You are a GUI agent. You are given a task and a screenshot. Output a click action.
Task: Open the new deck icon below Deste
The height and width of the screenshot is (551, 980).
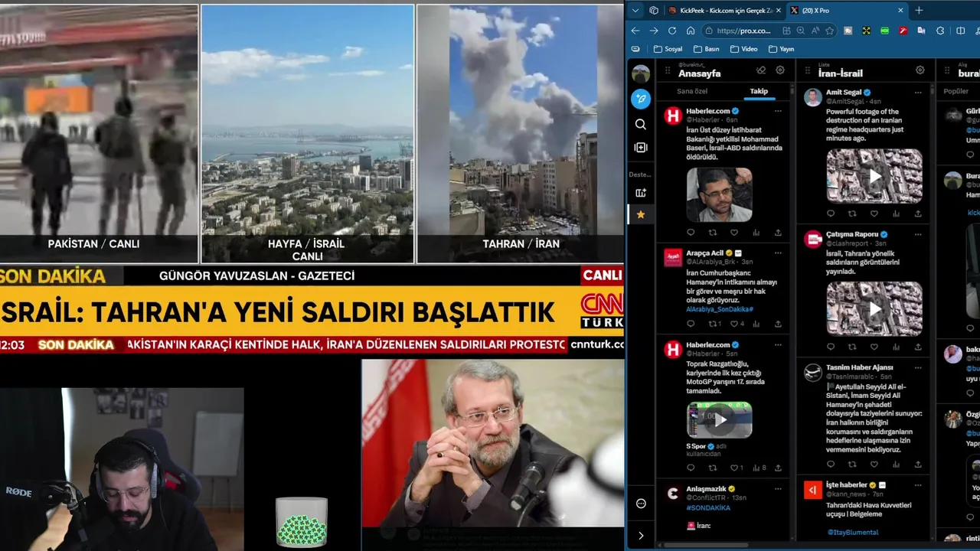(641, 193)
